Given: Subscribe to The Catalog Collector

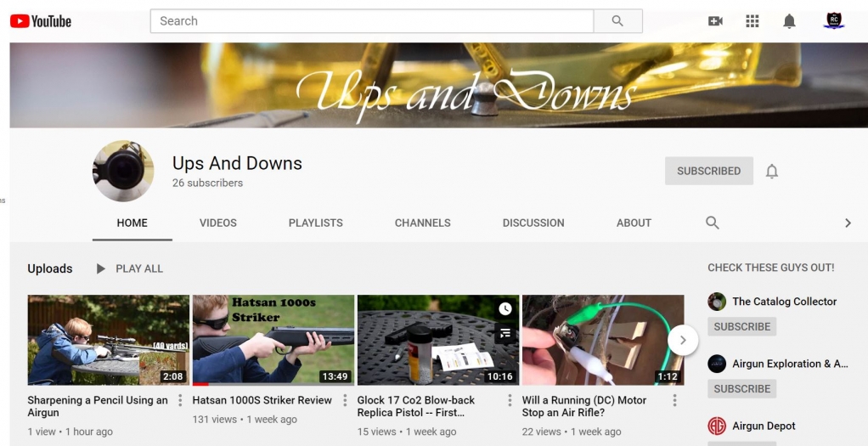Looking at the screenshot, I should click(x=741, y=326).
